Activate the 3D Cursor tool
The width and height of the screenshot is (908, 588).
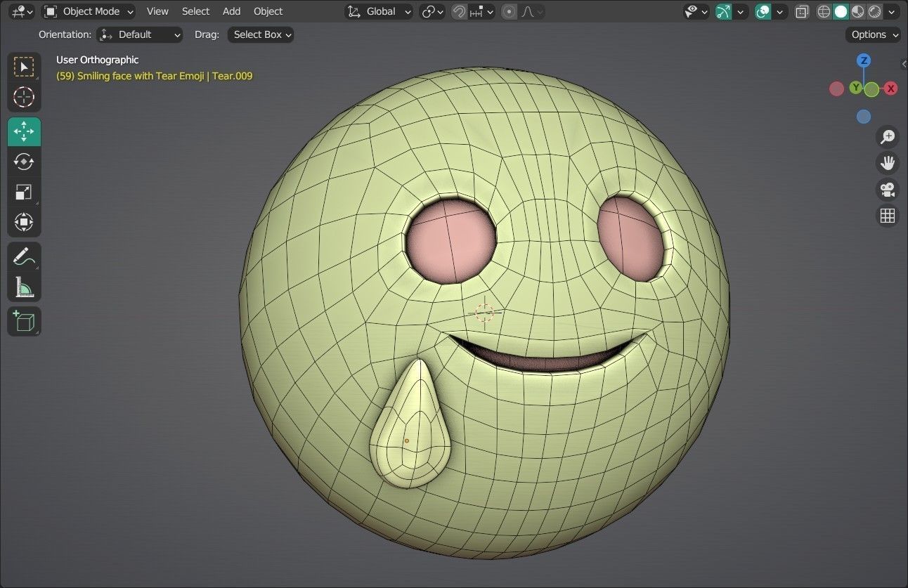(24, 97)
